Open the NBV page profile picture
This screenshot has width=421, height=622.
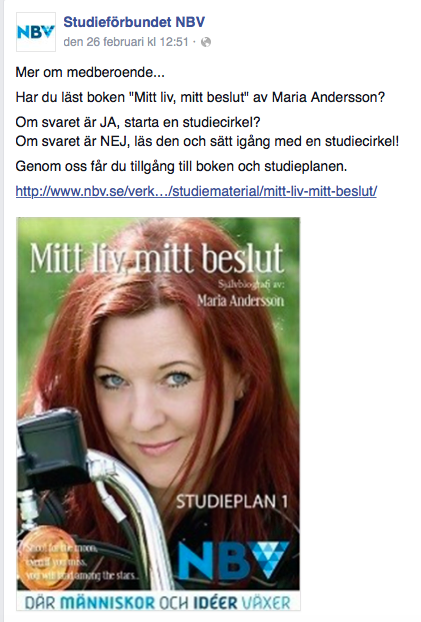[x=36, y=32]
